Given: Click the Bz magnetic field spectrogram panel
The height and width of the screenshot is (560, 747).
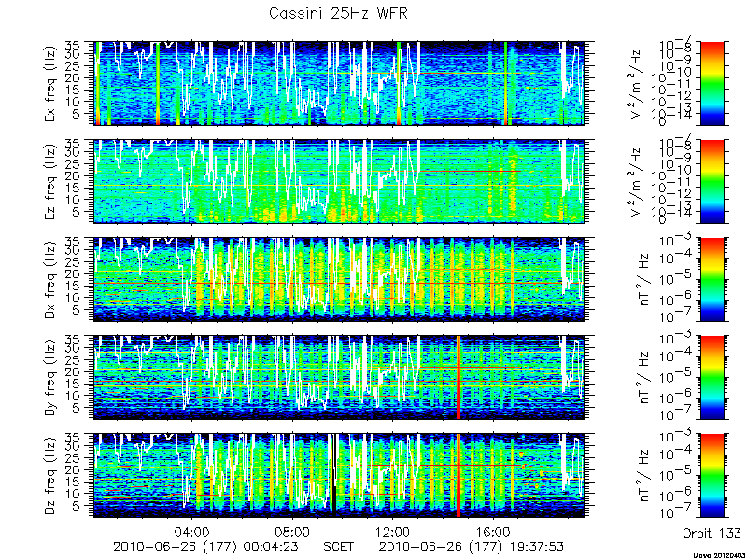Looking at the screenshot, I should click(339, 476).
